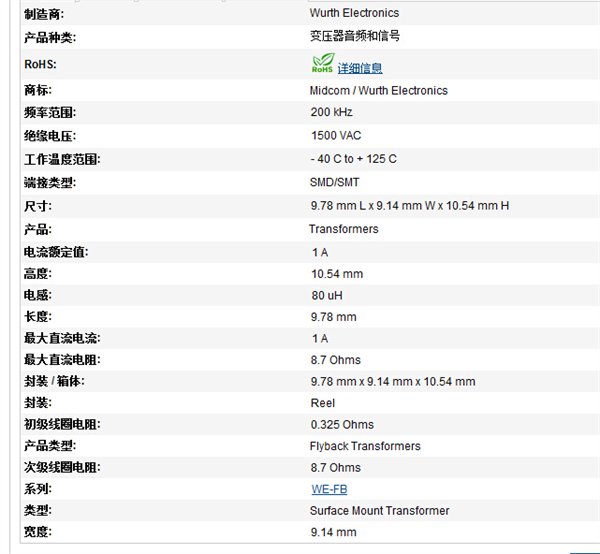Image resolution: width=600 pixels, height=554 pixels.
Task: Click the 200 kHz frequency value
Action: tap(331, 112)
